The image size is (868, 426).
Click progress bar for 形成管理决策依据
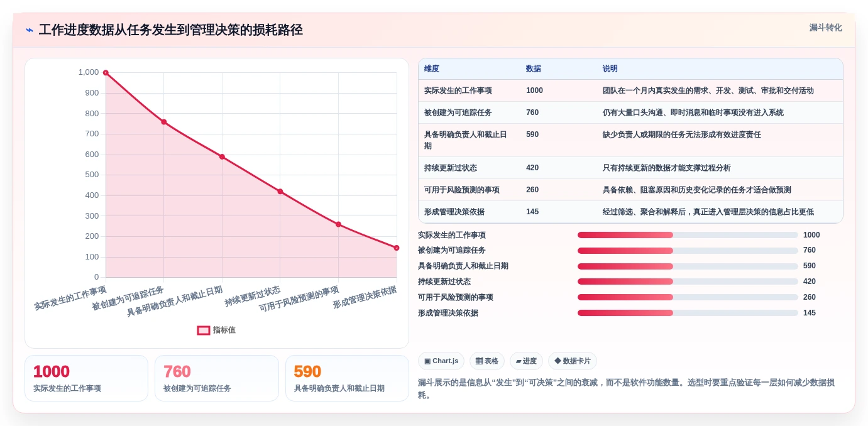(688, 313)
